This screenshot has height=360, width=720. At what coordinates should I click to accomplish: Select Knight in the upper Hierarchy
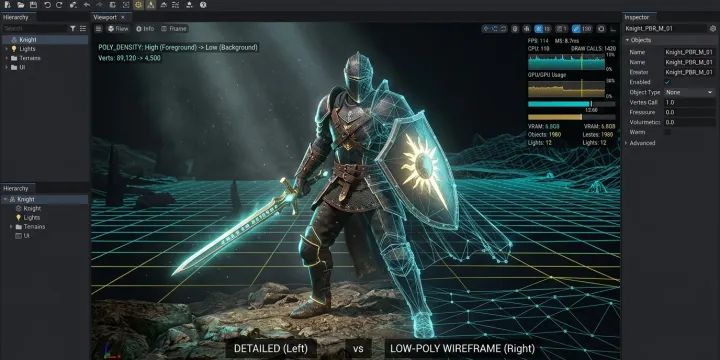pyautogui.click(x=45, y=40)
